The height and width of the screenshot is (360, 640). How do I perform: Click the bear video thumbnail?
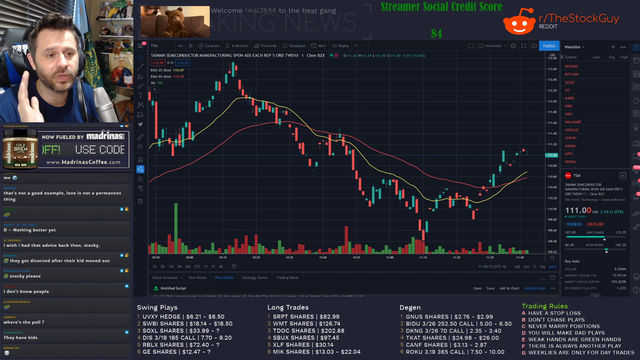click(x=175, y=22)
